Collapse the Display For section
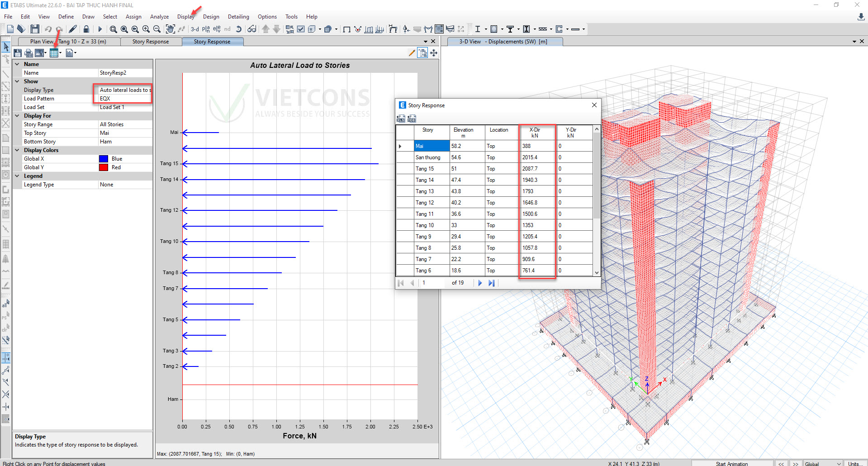 (x=17, y=116)
